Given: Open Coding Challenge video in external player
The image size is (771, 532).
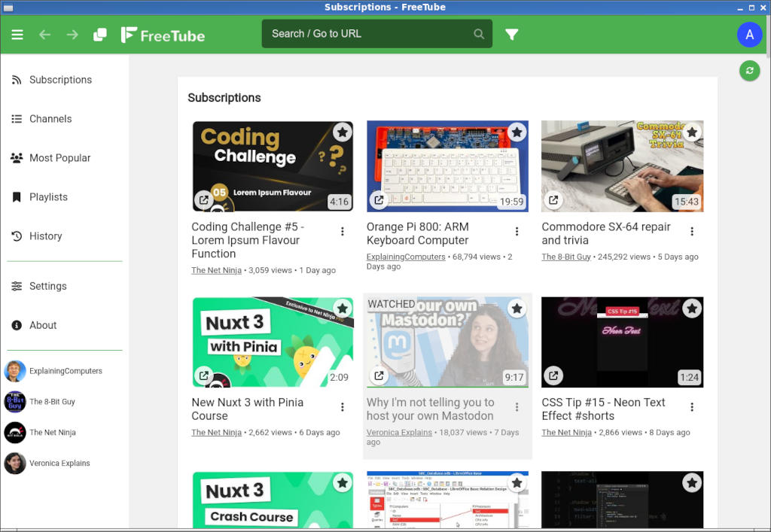Looking at the screenshot, I should (203, 200).
